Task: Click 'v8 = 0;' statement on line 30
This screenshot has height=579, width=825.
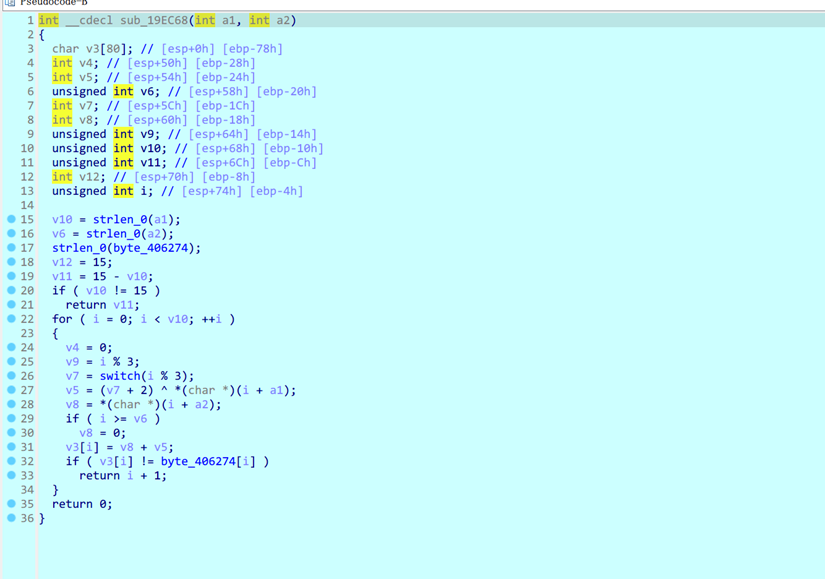Action: [x=103, y=433]
